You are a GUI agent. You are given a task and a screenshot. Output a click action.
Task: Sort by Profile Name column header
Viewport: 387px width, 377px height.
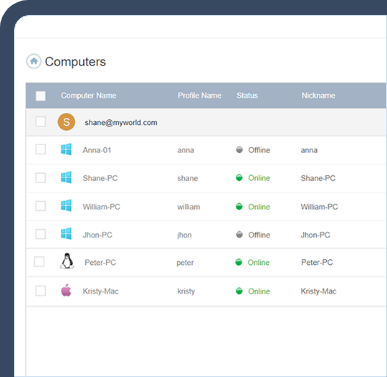(x=199, y=96)
